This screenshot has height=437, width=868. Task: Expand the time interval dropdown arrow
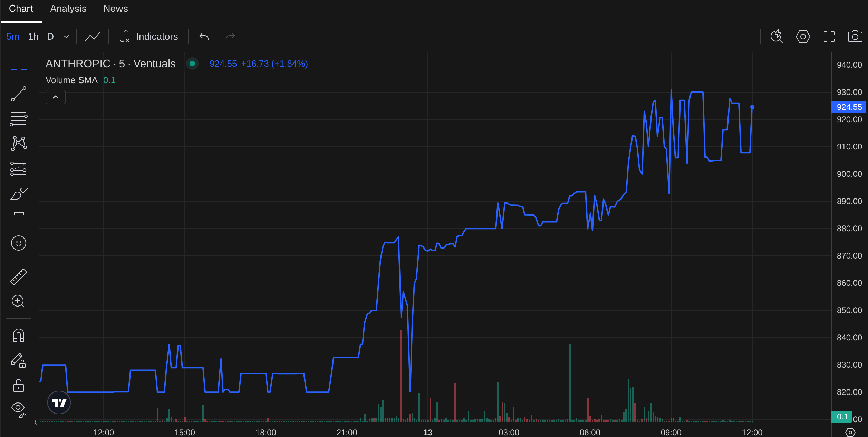(66, 37)
